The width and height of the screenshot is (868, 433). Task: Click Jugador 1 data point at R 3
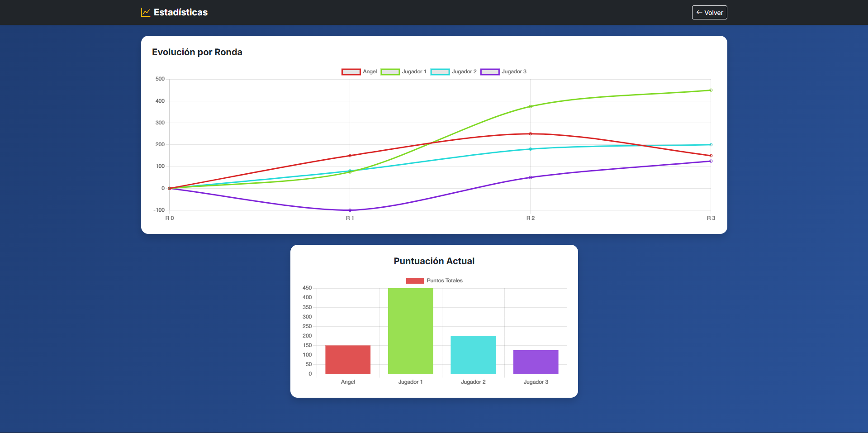click(x=711, y=90)
